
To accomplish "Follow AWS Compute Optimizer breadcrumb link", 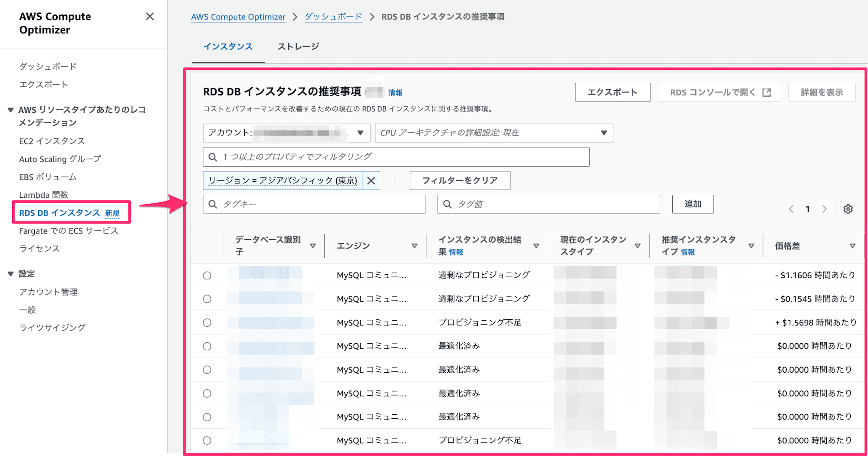I will [238, 17].
